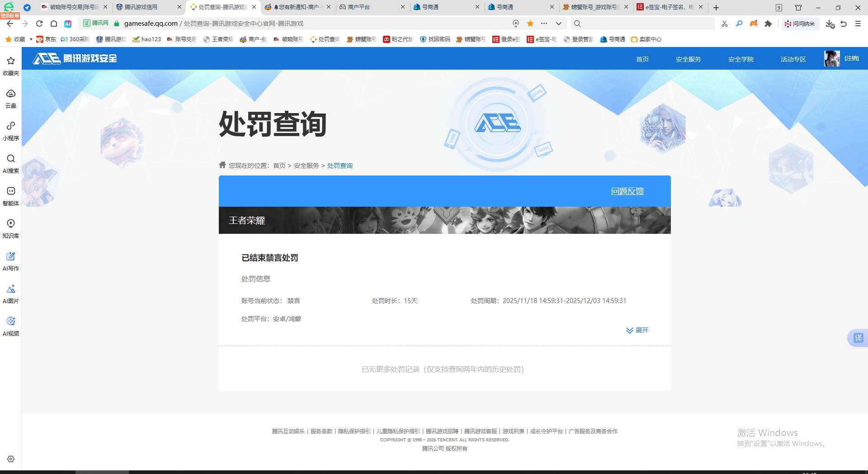Open the 智能体 agent panel
This screenshot has height=474, width=868.
click(10, 196)
